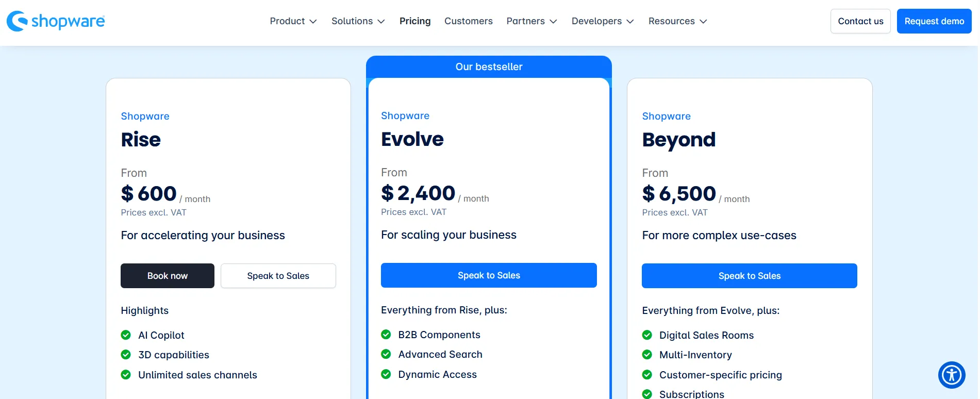980x399 pixels.
Task: Click the Request demo button
Action: point(934,21)
